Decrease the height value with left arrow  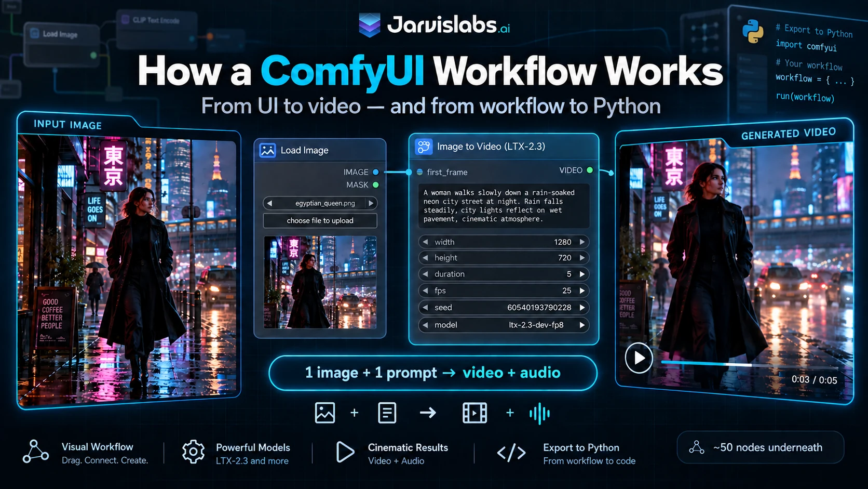tap(426, 258)
